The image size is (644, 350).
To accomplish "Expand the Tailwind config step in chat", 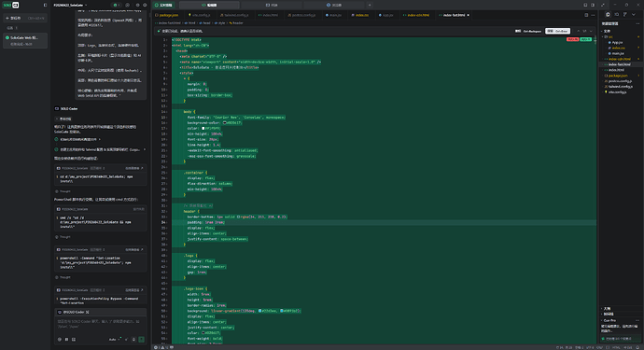I will [x=100, y=149].
